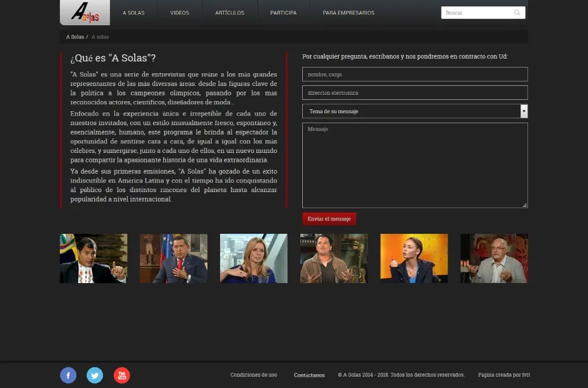Open the Facebook page icon
The image size is (588, 388).
point(68,375)
